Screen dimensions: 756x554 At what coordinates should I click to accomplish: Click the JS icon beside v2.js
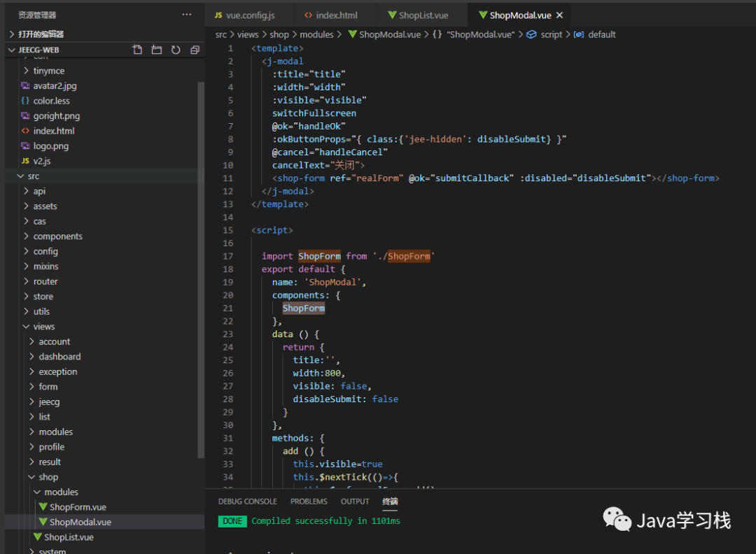(26, 161)
